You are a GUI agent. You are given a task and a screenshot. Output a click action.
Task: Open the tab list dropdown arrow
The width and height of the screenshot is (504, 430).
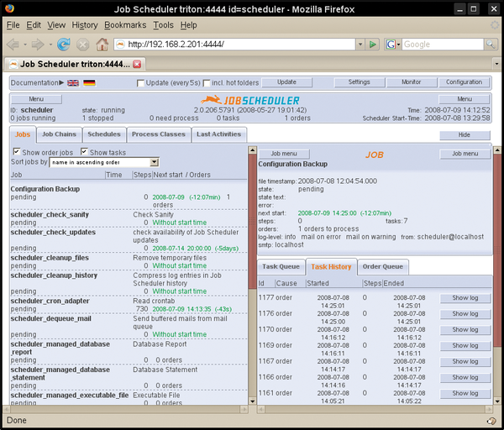[x=496, y=64]
